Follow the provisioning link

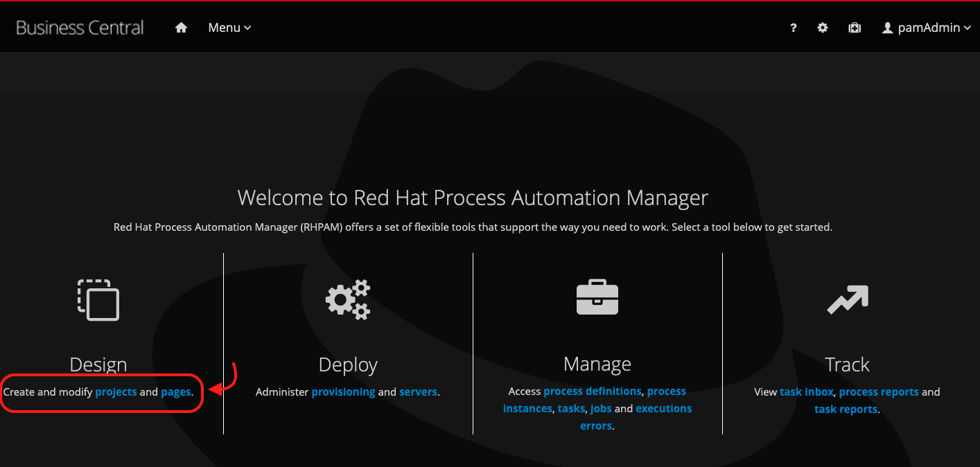(343, 392)
